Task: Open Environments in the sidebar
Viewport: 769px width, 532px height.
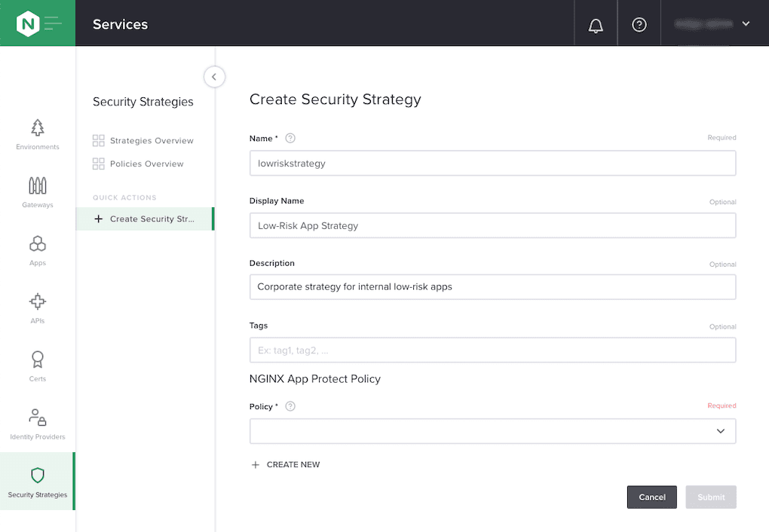Action: tap(38, 134)
